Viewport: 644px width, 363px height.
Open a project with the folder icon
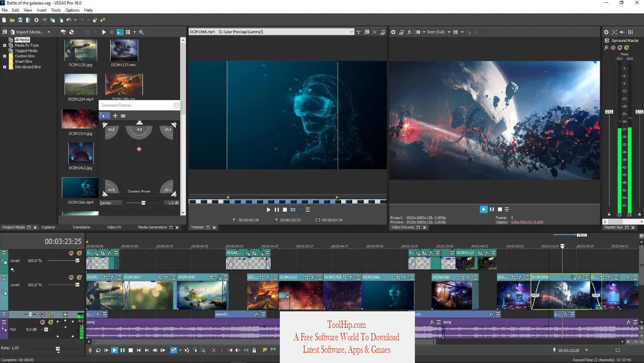tap(12, 20)
